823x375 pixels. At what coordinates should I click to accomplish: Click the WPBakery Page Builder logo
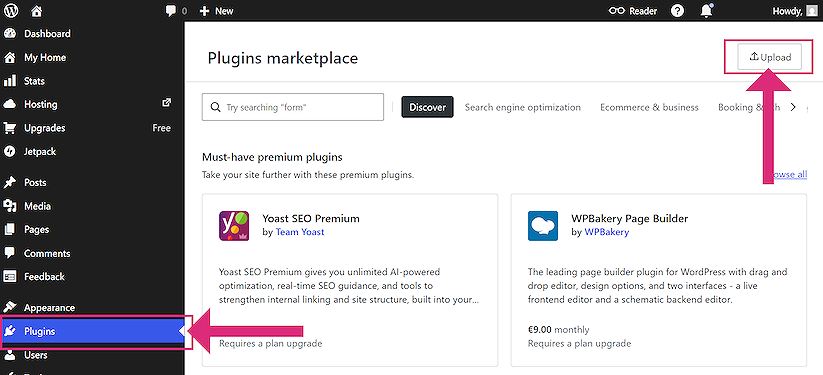click(543, 226)
